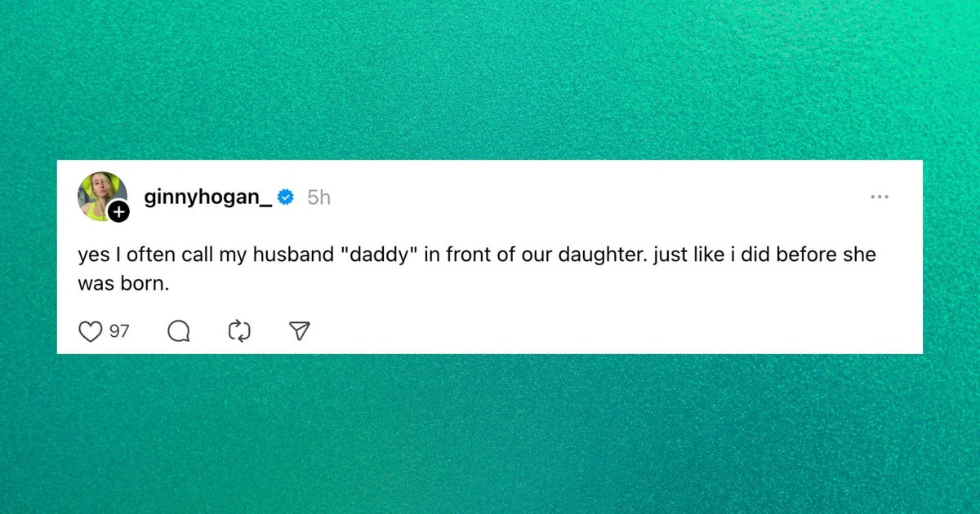Click the 5h timestamp
The height and width of the screenshot is (514, 980).
pyautogui.click(x=318, y=197)
